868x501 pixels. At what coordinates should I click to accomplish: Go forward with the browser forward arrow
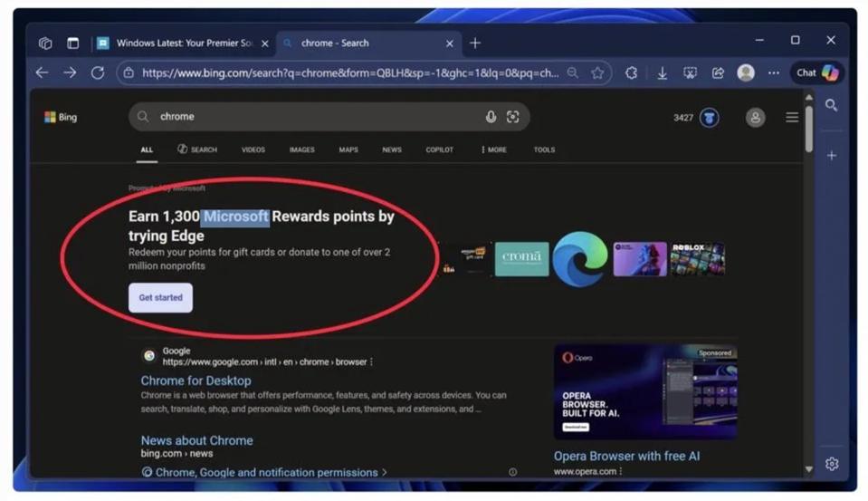tap(70, 72)
